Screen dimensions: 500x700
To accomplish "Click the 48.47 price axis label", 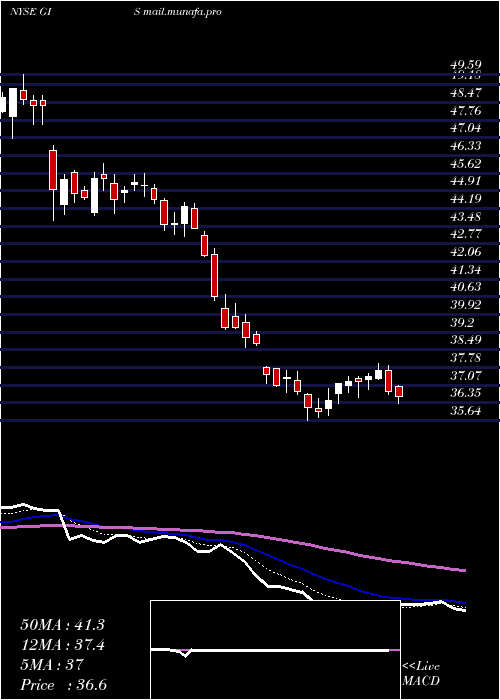I will tap(465, 93).
